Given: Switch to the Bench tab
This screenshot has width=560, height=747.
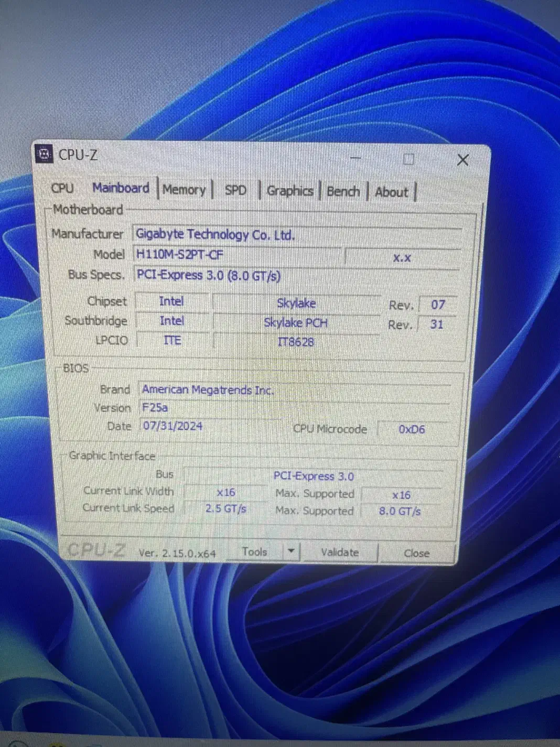Looking at the screenshot, I should tap(343, 192).
